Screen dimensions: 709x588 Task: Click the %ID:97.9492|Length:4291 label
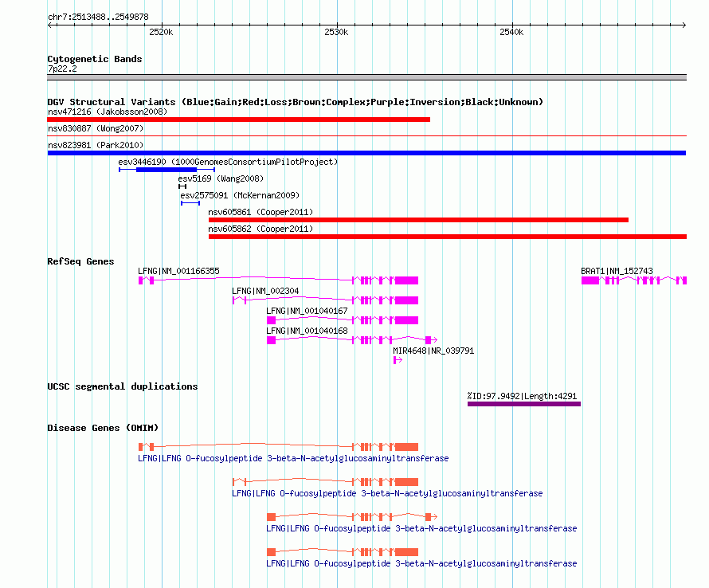click(523, 396)
